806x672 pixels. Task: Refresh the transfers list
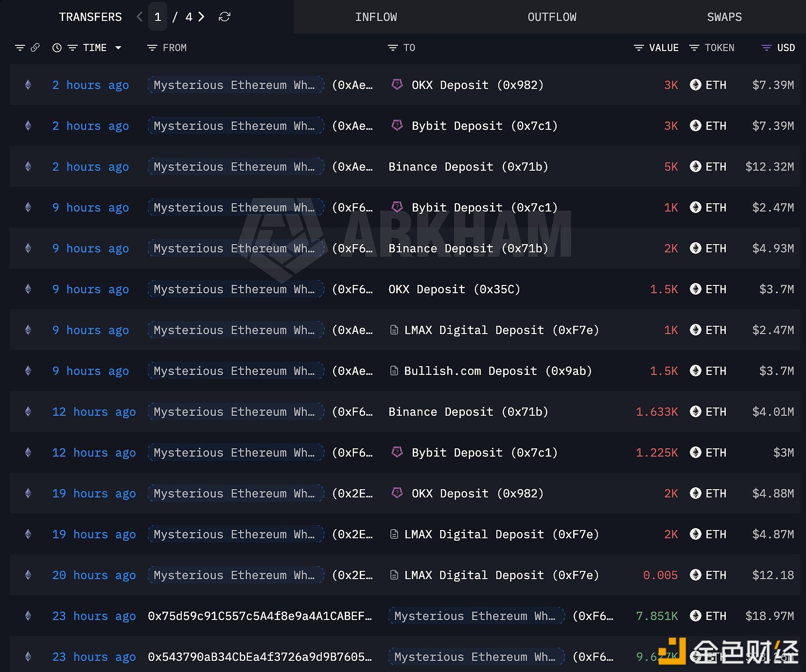(224, 17)
